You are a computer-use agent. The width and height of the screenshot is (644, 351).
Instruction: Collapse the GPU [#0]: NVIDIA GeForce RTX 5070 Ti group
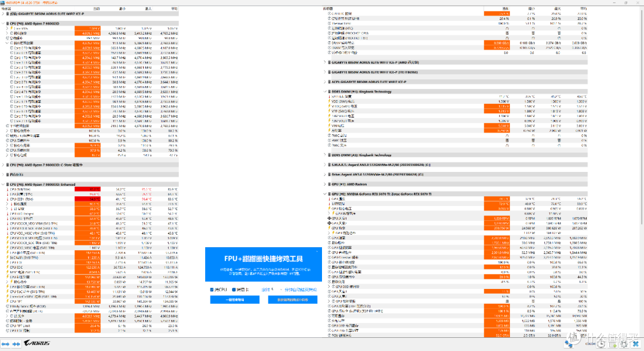click(325, 194)
